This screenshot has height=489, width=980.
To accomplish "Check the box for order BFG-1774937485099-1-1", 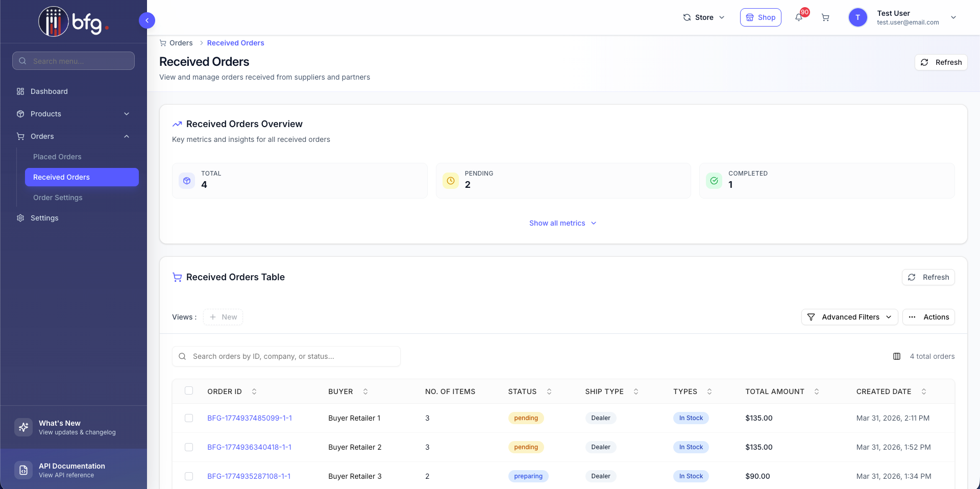I will pos(189,418).
